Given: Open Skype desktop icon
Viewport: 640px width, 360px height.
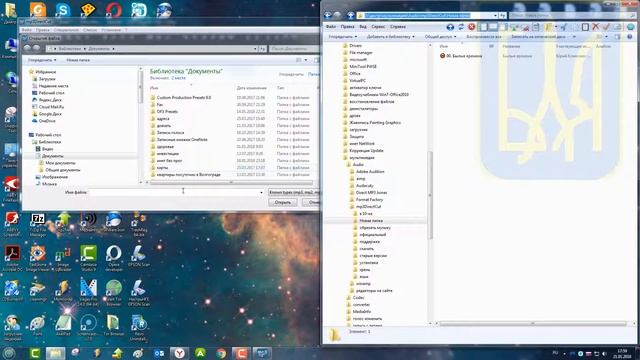Looking at the screenshot, I should coord(62,9).
